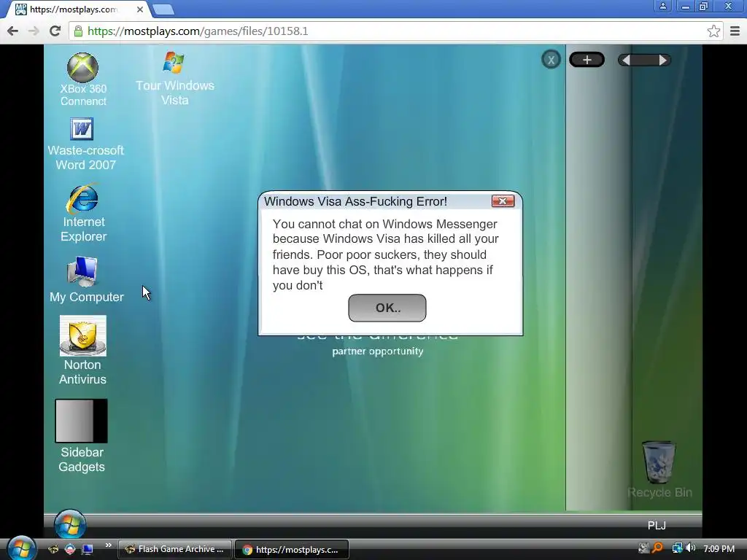
Task: Open the XBox 360 Connenct desktop icon
Action: coord(83,79)
